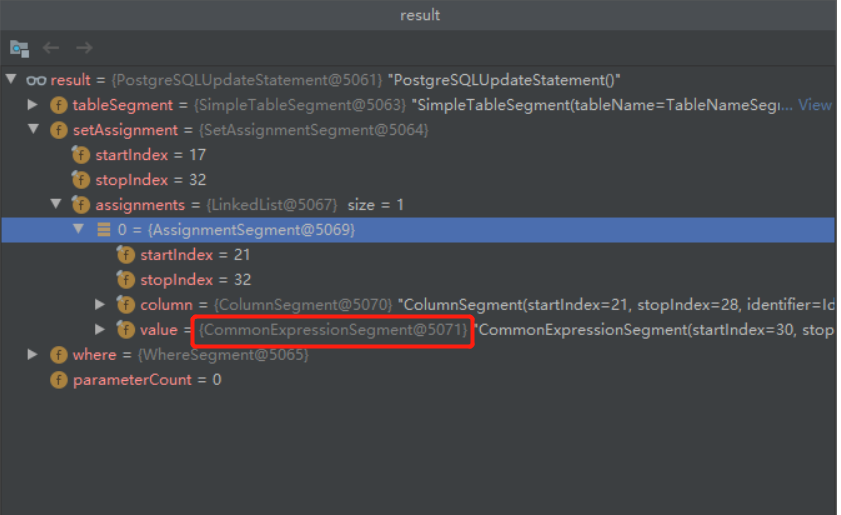Collapse the assignments LinkedList node
The image size is (841, 515).
click(56, 204)
